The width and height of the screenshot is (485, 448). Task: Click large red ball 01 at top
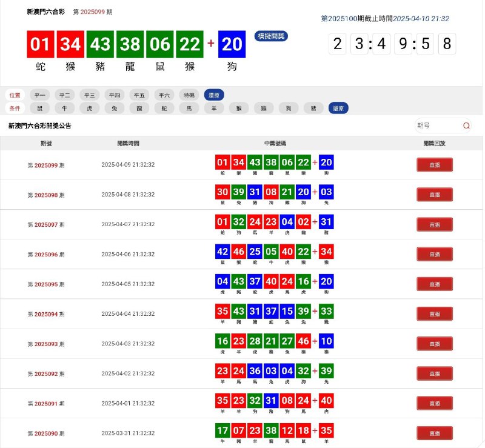pos(41,44)
